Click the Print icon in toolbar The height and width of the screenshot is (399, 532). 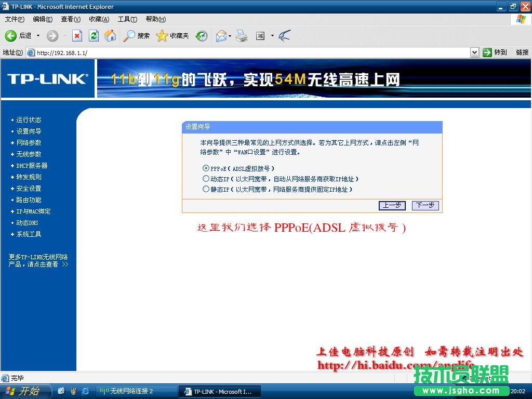click(241, 36)
